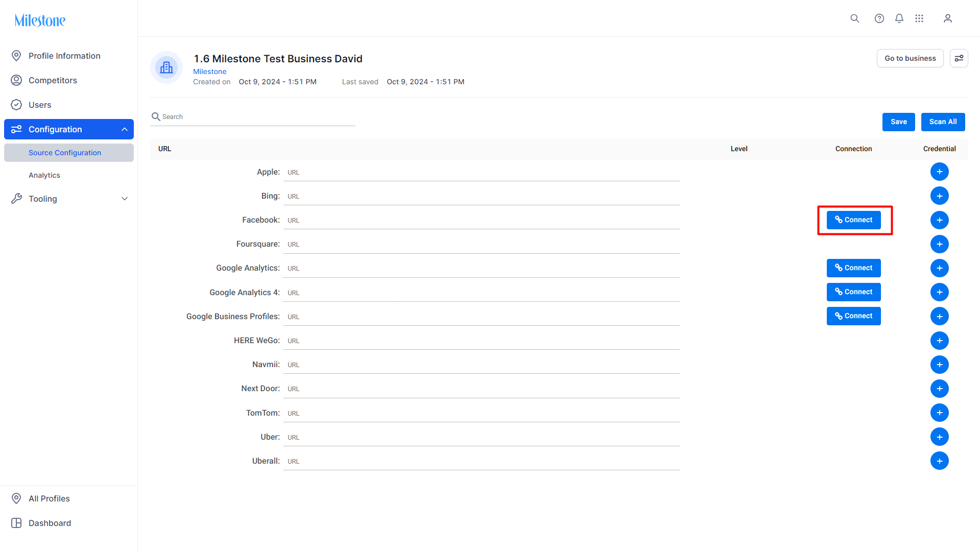Screen dimensions: 980x551
Task: Click the business title '1.6 Milestone Test Business David'
Action: pyautogui.click(x=278, y=59)
